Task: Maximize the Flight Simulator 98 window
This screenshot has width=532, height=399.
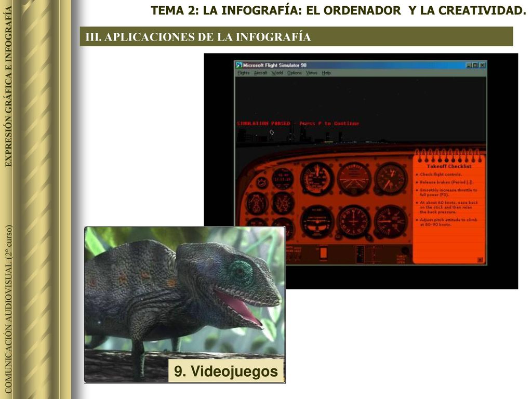Action: pyautogui.click(x=475, y=65)
